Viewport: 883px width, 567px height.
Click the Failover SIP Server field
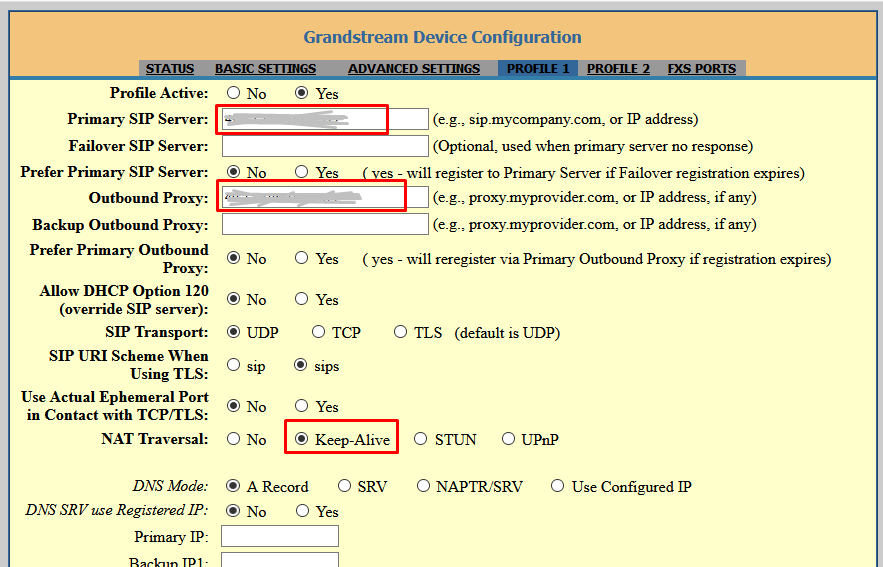(x=324, y=146)
